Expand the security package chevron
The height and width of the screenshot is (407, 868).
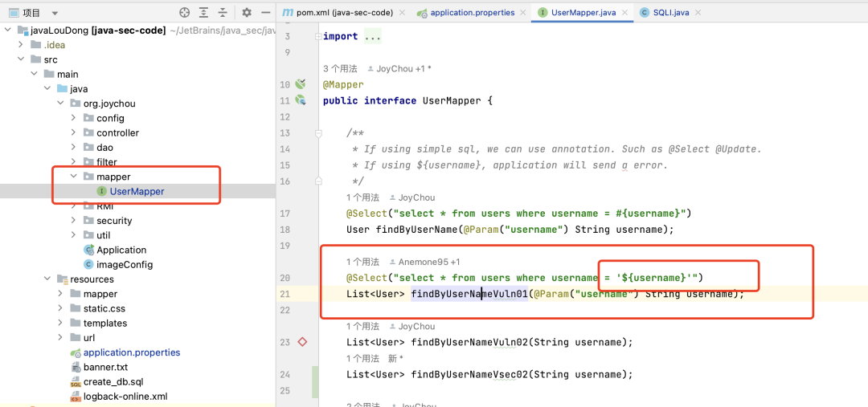tap(74, 220)
